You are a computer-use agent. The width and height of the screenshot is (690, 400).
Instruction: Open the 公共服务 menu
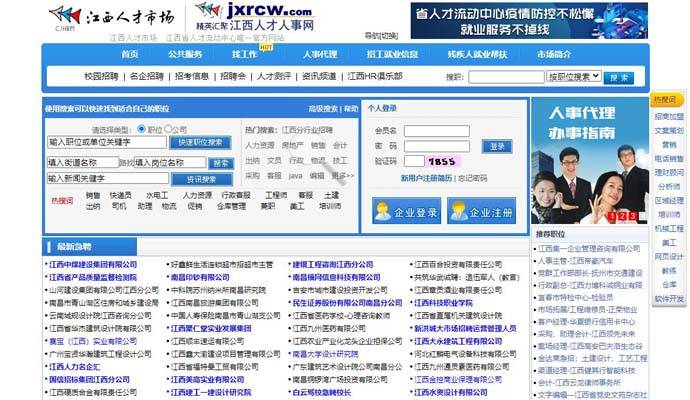(x=185, y=54)
